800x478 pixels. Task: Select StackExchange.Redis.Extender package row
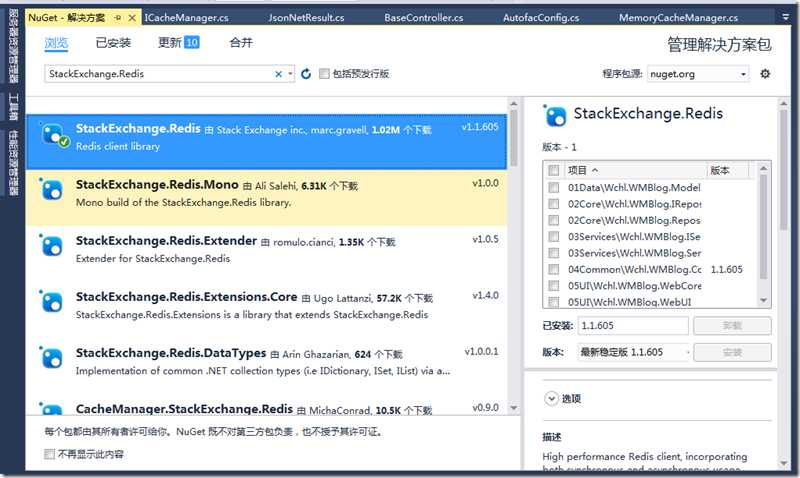click(x=266, y=254)
